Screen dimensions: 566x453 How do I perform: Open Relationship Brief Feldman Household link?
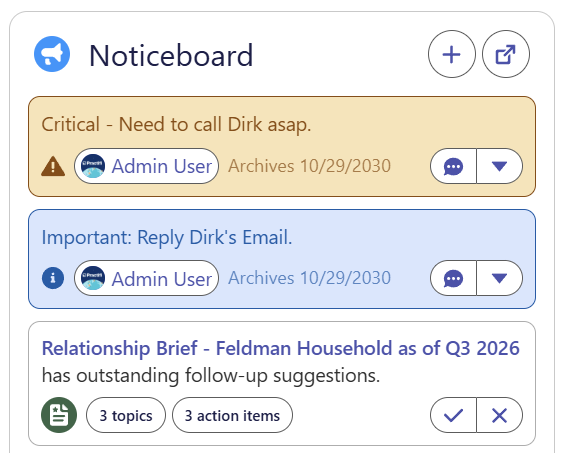point(280,348)
